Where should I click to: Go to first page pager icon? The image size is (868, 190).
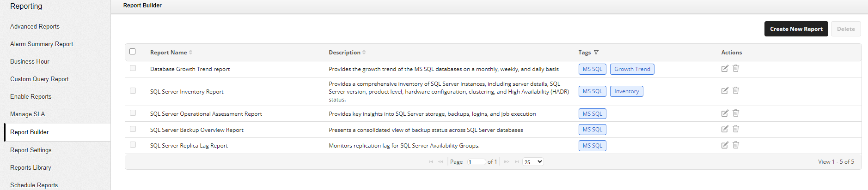431,162
